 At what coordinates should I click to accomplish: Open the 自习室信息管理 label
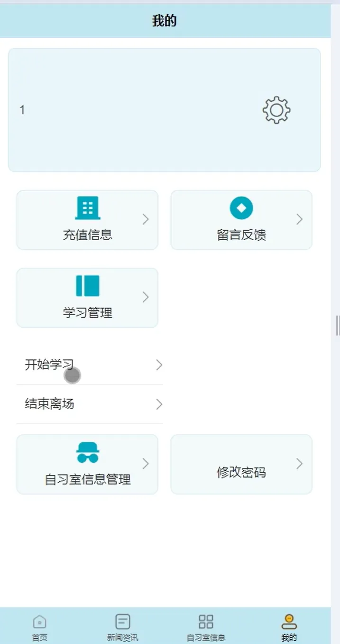click(x=88, y=479)
